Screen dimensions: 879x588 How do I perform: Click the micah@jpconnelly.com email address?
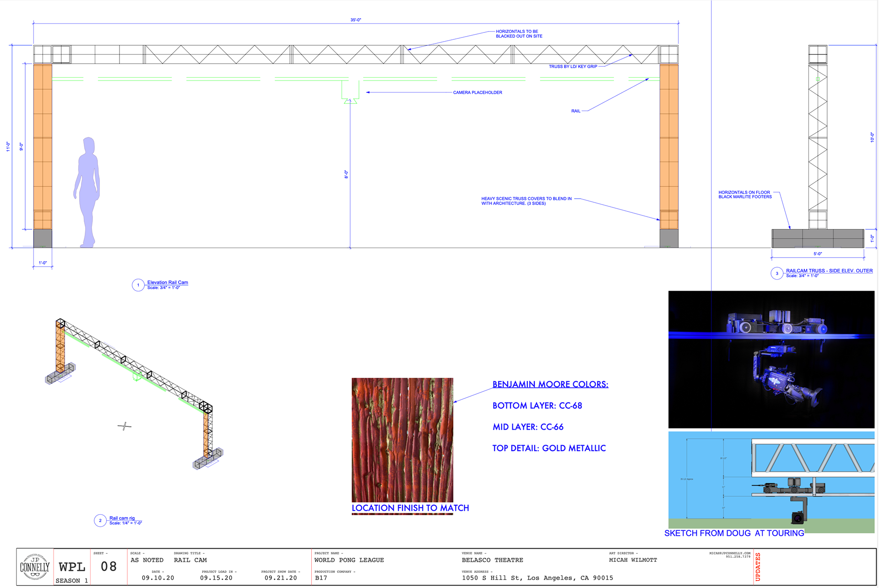click(x=730, y=553)
